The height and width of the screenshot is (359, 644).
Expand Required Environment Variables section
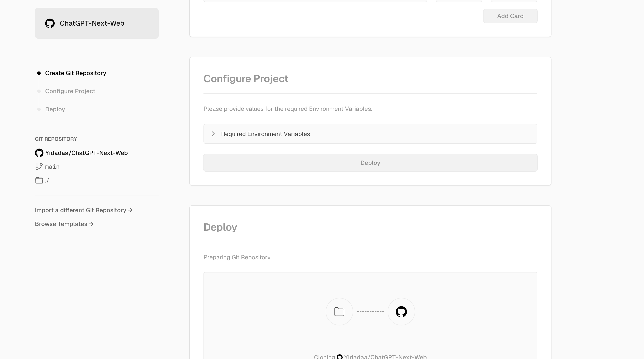click(265, 134)
